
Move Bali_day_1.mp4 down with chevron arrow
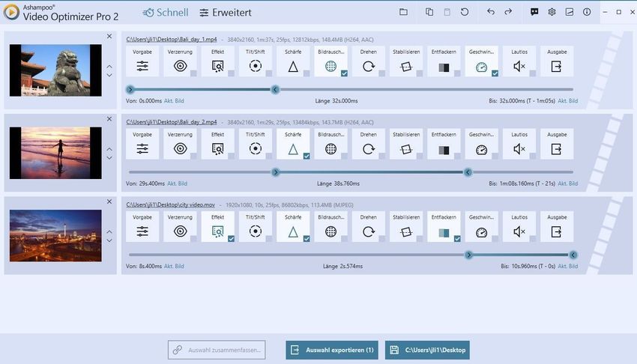tap(109, 75)
